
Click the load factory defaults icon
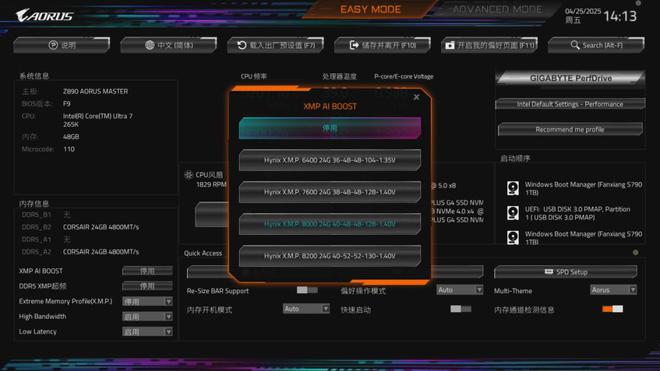[242, 45]
